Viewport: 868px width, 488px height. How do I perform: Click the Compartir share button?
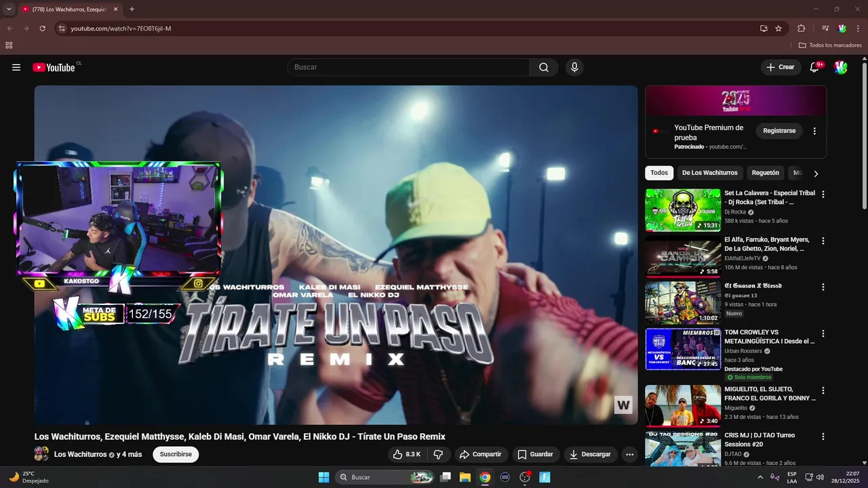point(480,454)
